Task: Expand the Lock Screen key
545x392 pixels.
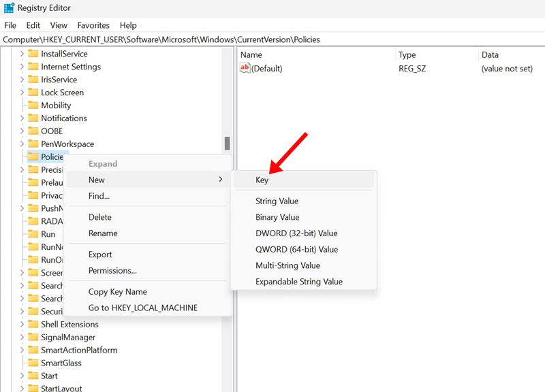Action: pyautogui.click(x=22, y=93)
